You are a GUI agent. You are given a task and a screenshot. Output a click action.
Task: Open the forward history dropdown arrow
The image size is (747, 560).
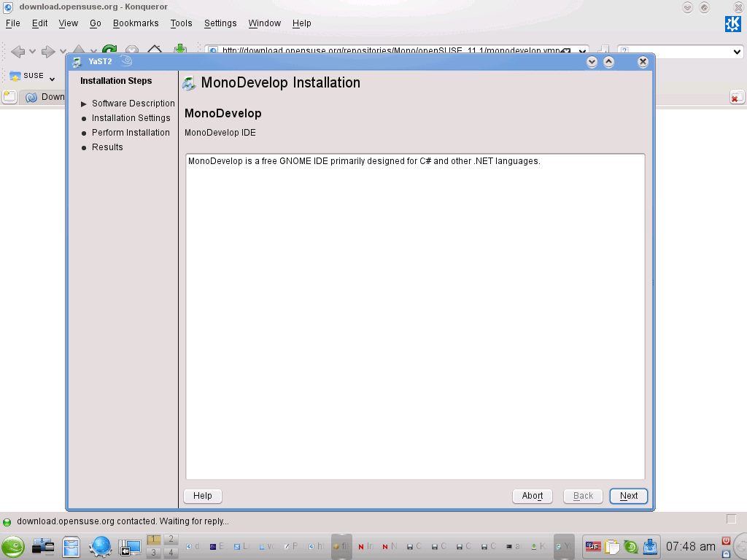63,51
